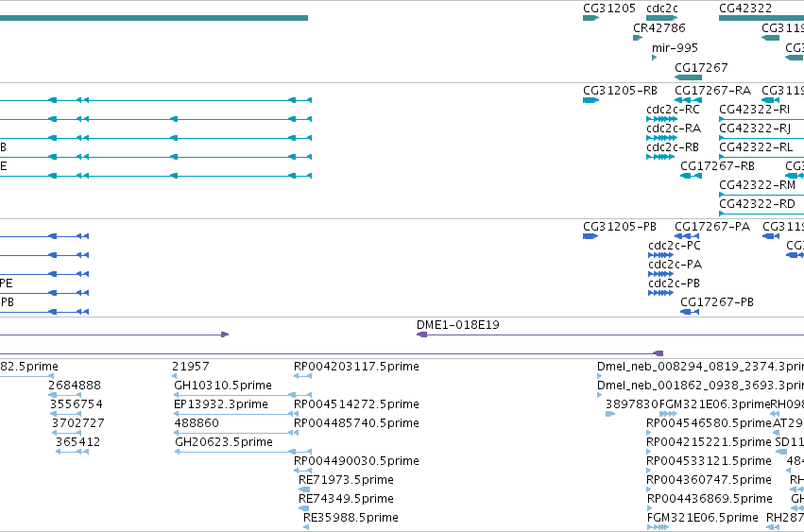Click EST RP004436869.5prime
This screenshot has width=804, height=532.
click(x=710, y=499)
